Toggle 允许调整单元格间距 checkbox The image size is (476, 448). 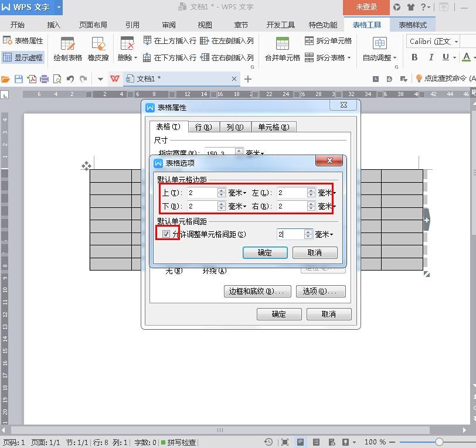(166, 234)
